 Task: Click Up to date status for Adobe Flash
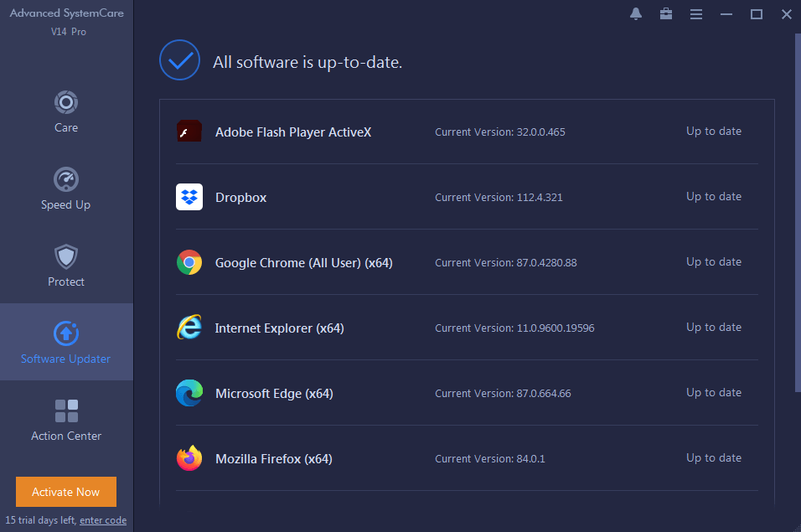(x=714, y=132)
